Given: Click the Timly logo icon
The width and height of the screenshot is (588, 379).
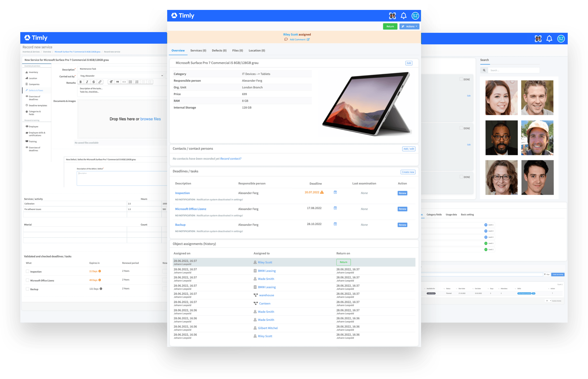Looking at the screenshot, I should pos(175,15).
